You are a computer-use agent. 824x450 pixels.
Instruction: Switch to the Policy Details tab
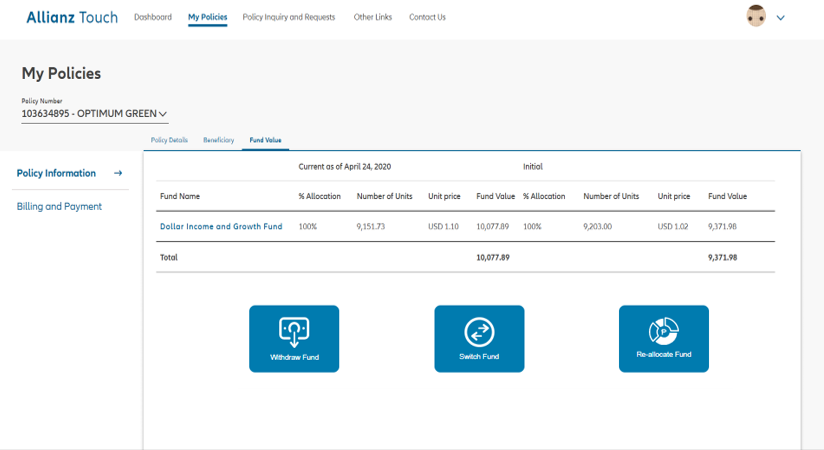(169, 140)
